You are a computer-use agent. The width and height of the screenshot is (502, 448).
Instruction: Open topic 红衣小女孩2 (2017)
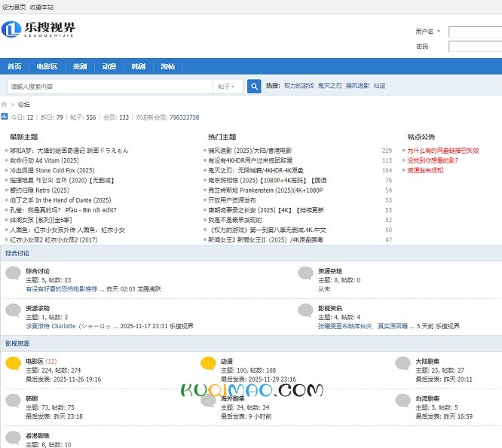click(x=54, y=240)
